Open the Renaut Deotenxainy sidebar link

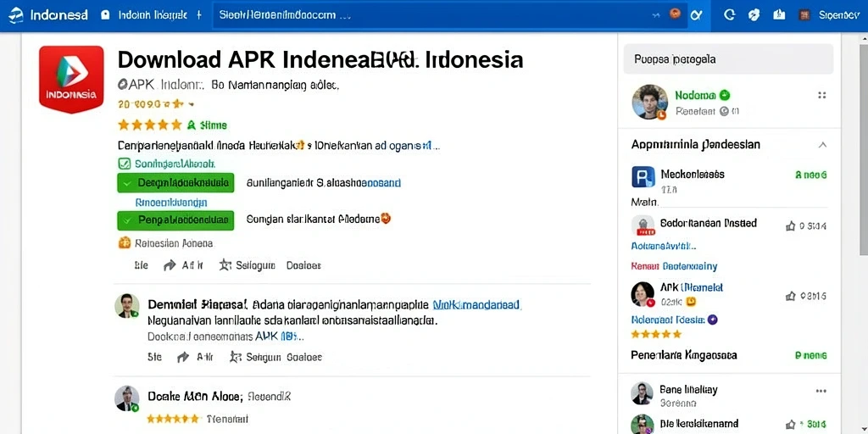click(674, 266)
